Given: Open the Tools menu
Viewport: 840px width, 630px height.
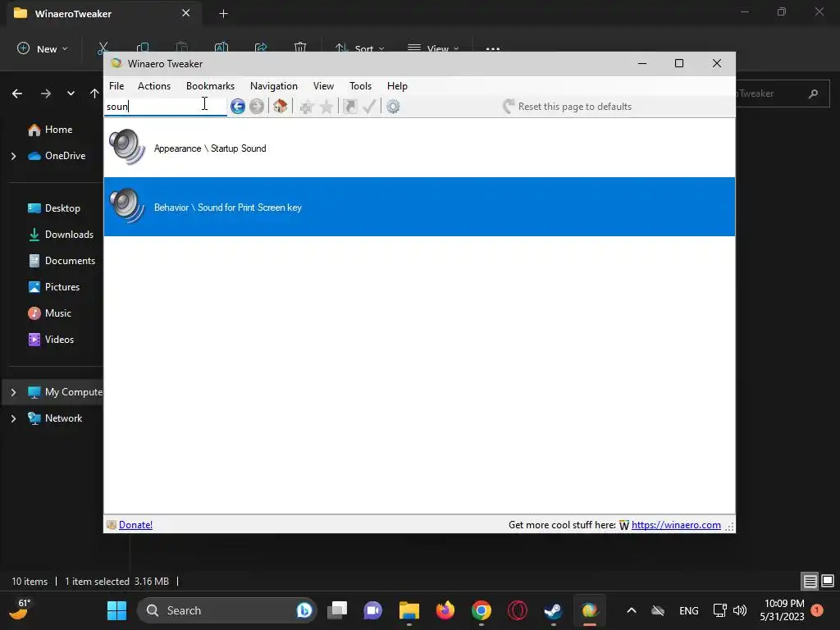Looking at the screenshot, I should pyautogui.click(x=361, y=85).
